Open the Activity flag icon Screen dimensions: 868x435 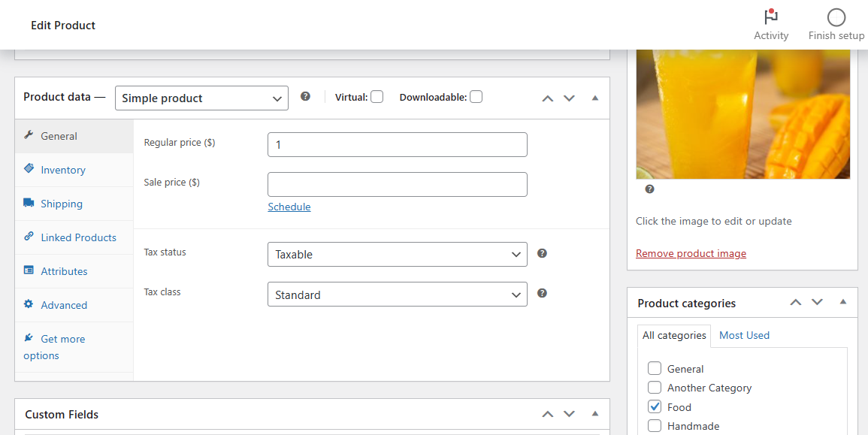point(770,17)
